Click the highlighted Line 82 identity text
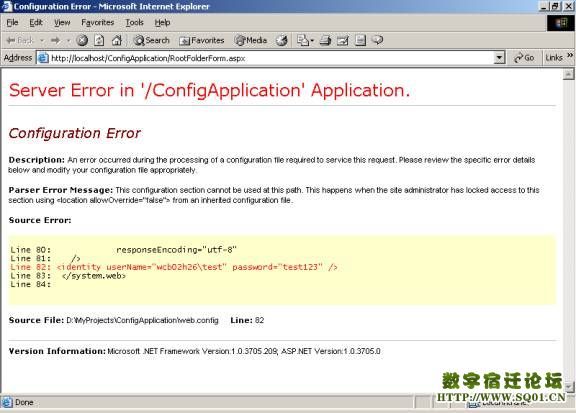This screenshot has width=576, height=413. pyautogui.click(x=197, y=267)
